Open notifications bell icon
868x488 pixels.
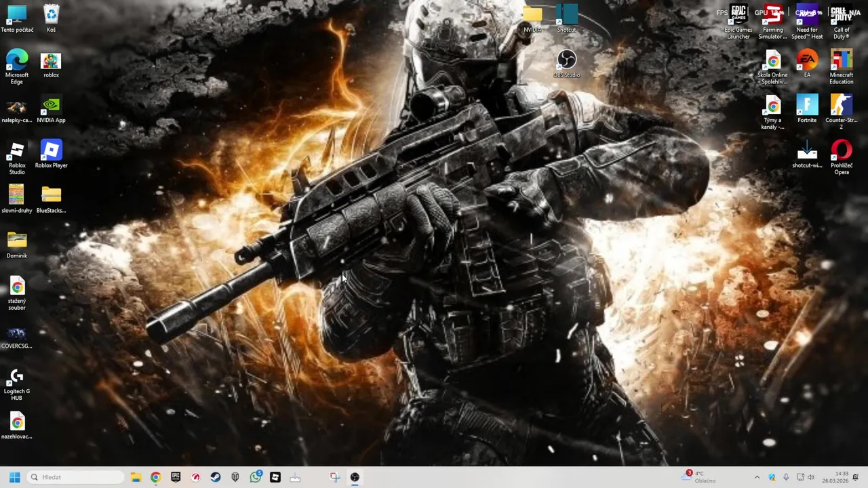[x=856, y=477]
